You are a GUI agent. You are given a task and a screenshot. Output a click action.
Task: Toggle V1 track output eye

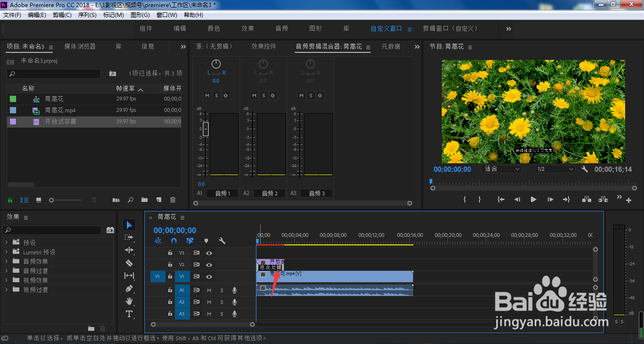209,277
